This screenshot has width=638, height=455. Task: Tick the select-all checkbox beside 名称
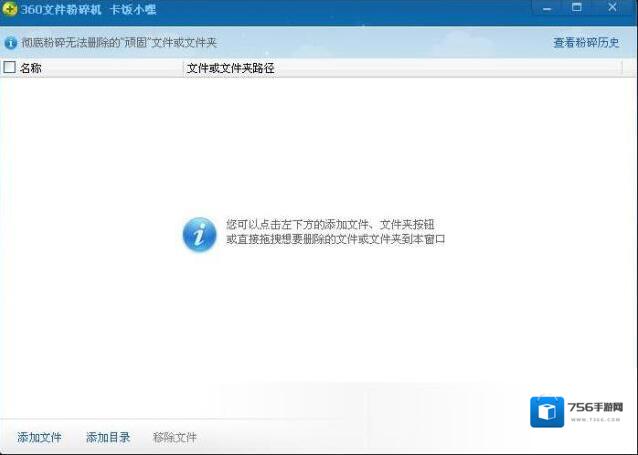coord(10,68)
